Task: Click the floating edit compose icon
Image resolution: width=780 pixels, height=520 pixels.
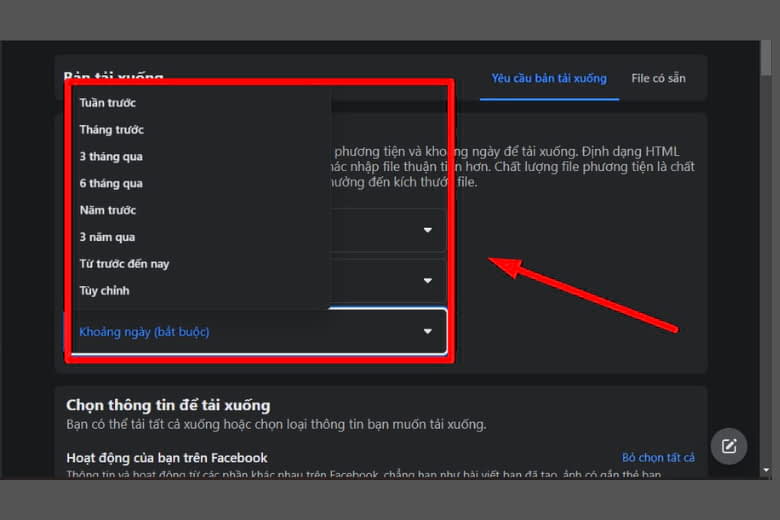Action: (729, 446)
